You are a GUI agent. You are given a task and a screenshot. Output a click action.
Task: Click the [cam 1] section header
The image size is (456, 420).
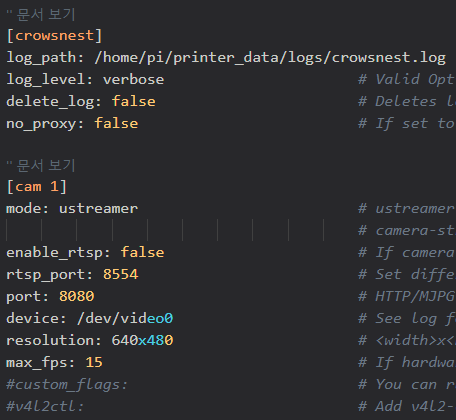[x=37, y=186]
